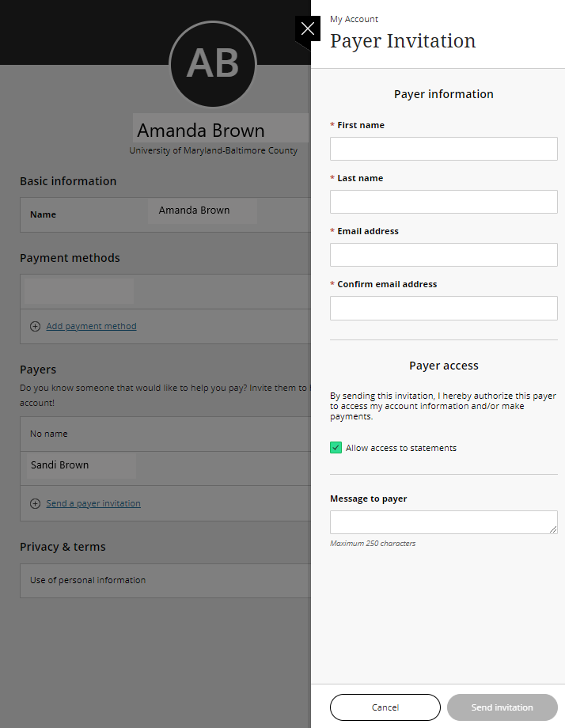Click plus icon beside Send a payer invitation
The width and height of the screenshot is (565, 728).
pyautogui.click(x=35, y=504)
